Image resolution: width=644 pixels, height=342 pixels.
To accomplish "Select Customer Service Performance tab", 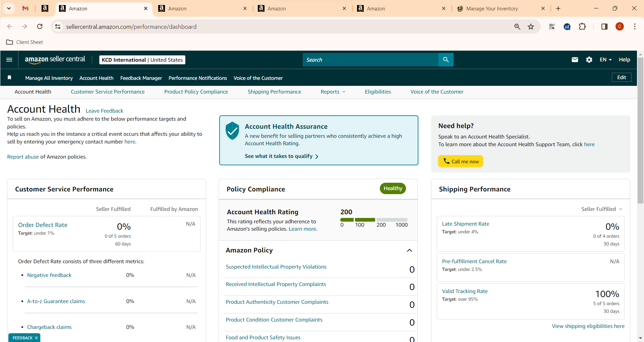I will (x=108, y=92).
